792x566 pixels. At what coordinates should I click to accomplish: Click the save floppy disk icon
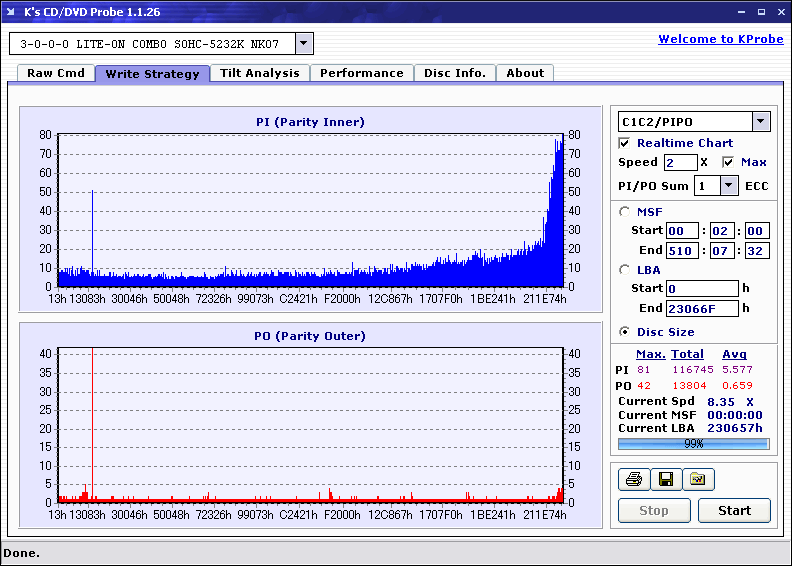click(666, 479)
